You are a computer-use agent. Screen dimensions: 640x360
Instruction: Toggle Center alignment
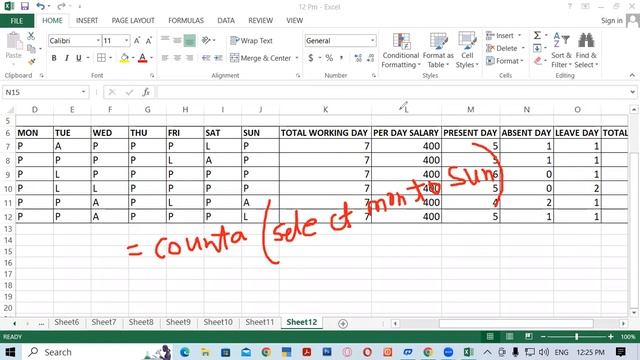click(177, 58)
